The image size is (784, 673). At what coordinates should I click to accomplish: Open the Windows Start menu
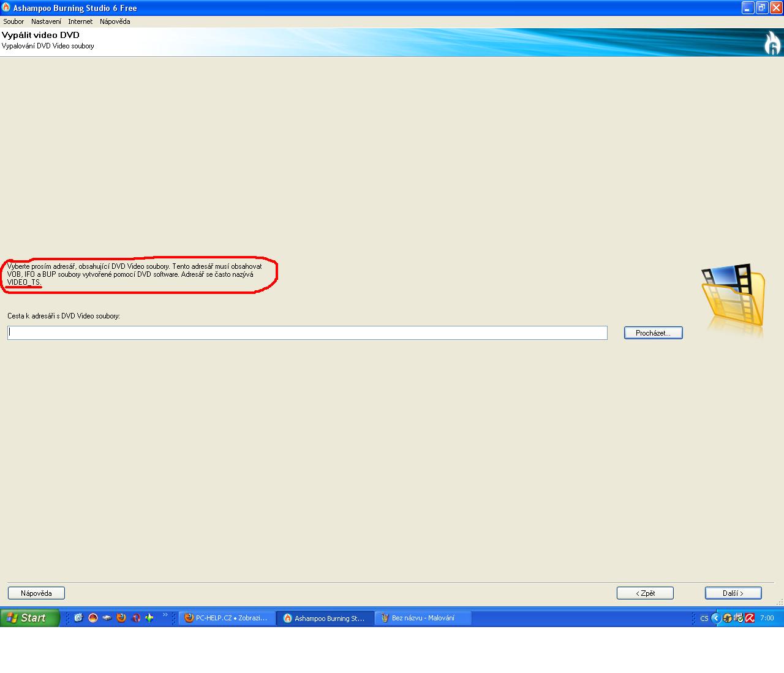point(29,618)
